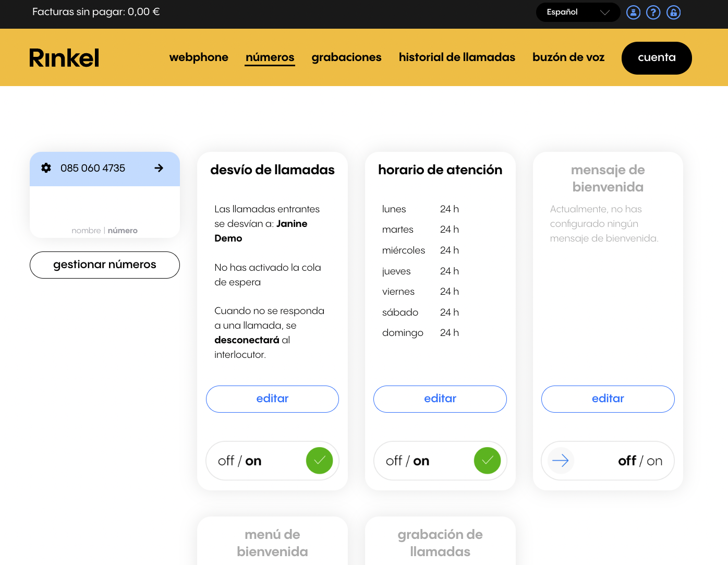The width and height of the screenshot is (728, 565).
Task: Click the help question mark icon
Action: (653, 12)
